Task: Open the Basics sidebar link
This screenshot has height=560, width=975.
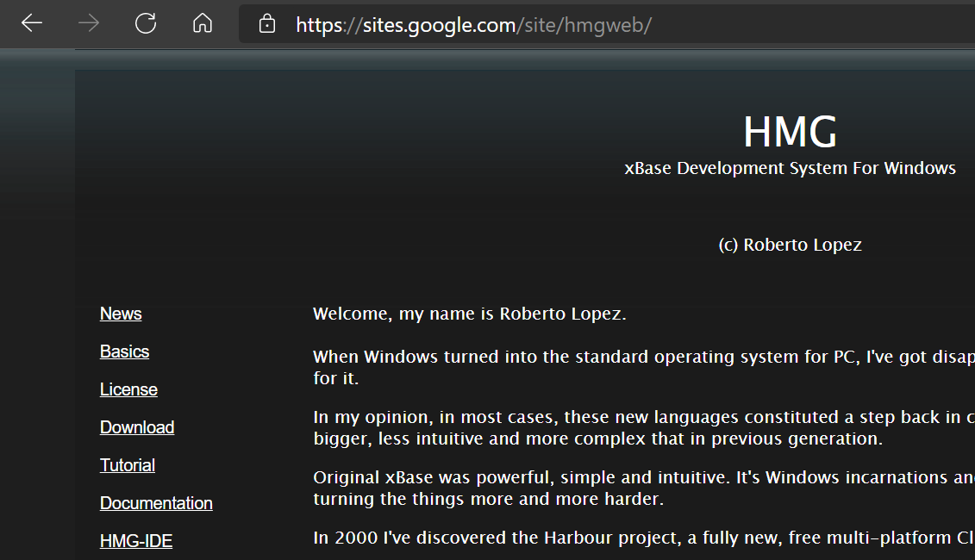Action: click(124, 352)
